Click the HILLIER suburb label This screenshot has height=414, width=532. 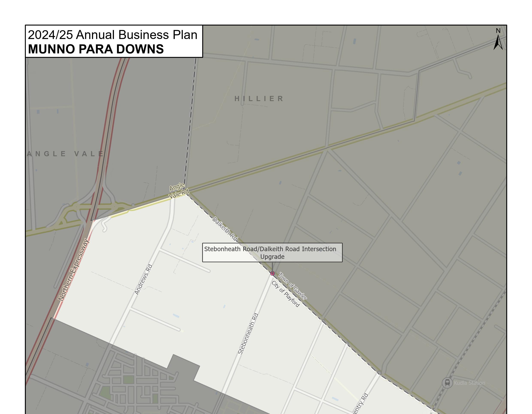tap(259, 99)
